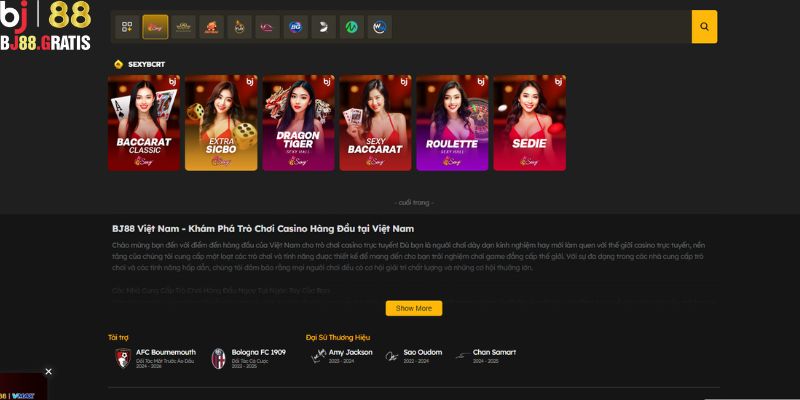The height and width of the screenshot is (400, 800).
Task: Open the Roulette game card
Action: pyautogui.click(x=452, y=123)
